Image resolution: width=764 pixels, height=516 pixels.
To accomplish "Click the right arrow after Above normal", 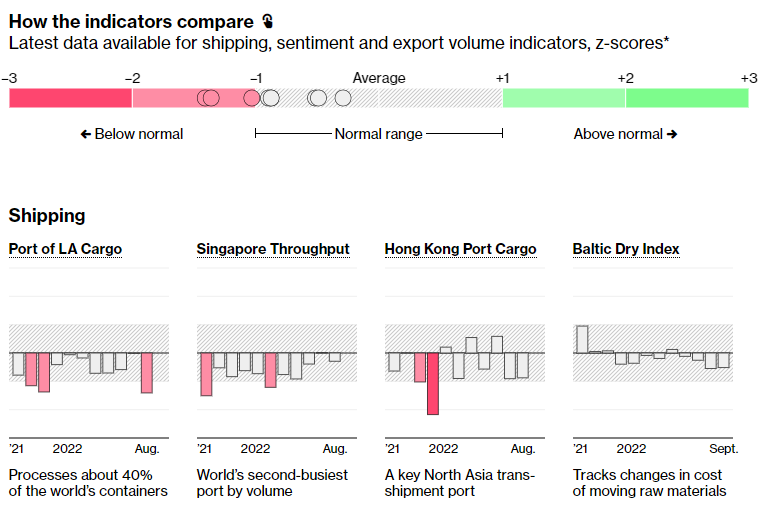I will [x=672, y=134].
